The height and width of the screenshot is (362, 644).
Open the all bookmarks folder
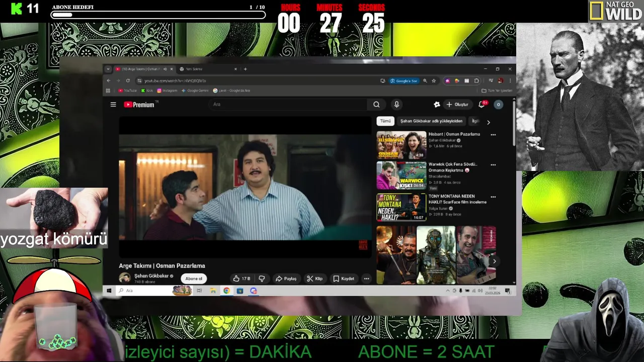pyautogui.click(x=497, y=90)
